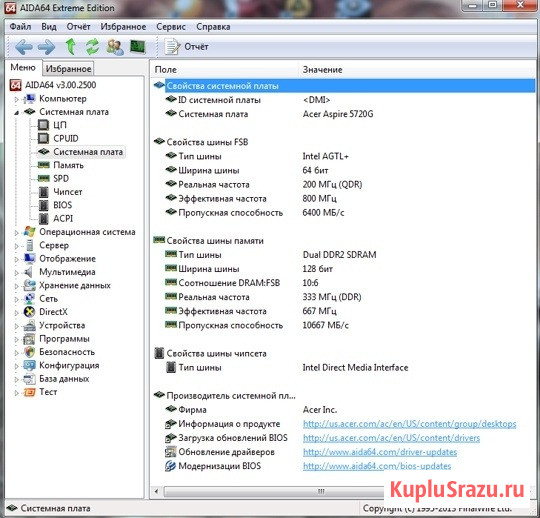The height and width of the screenshot is (518, 540).
Task: Expand the Отображение tree node
Action: click(16, 259)
